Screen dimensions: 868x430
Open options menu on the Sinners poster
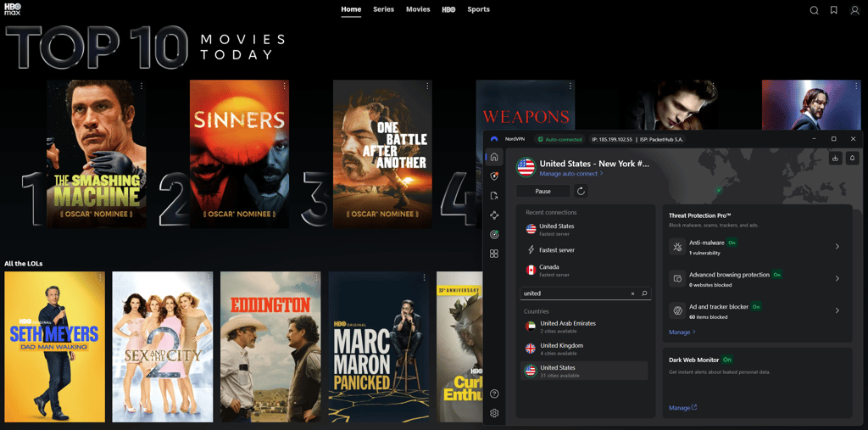285,86
